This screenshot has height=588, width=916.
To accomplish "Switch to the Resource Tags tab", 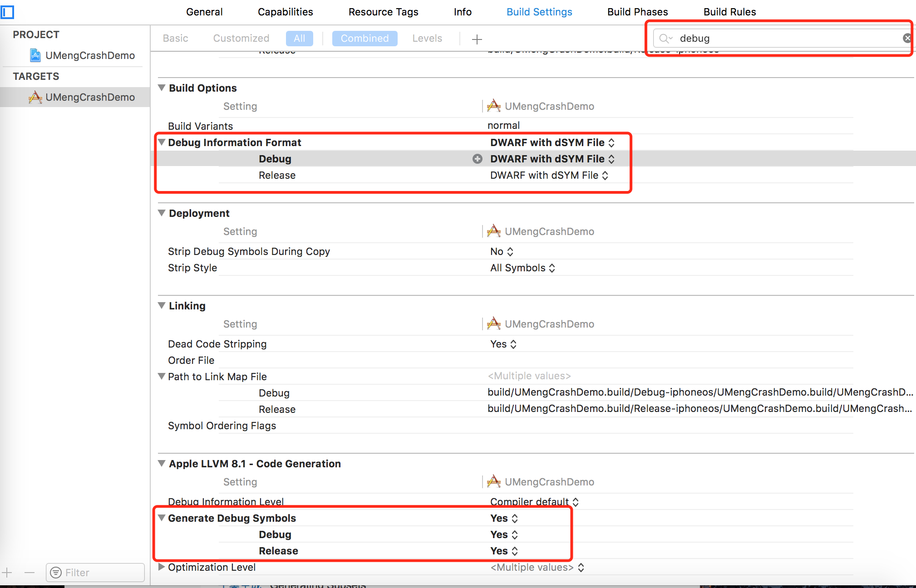I will point(384,12).
